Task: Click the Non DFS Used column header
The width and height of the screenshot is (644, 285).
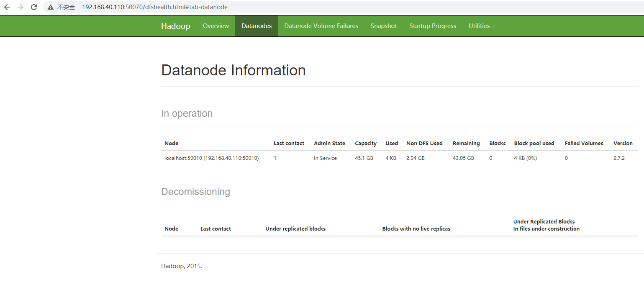Action: [x=424, y=143]
